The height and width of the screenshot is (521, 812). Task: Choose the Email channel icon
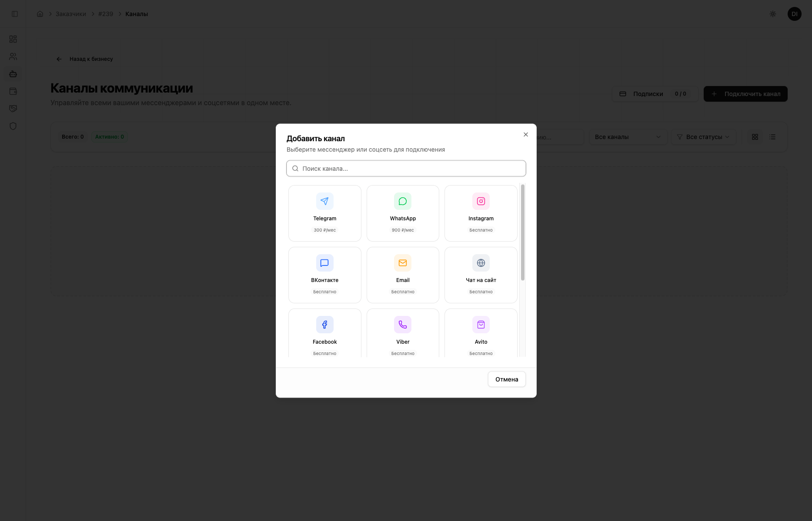403,263
